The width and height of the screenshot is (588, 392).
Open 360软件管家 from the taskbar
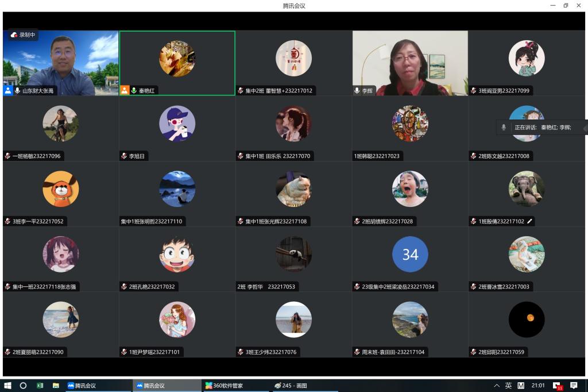pos(225,386)
